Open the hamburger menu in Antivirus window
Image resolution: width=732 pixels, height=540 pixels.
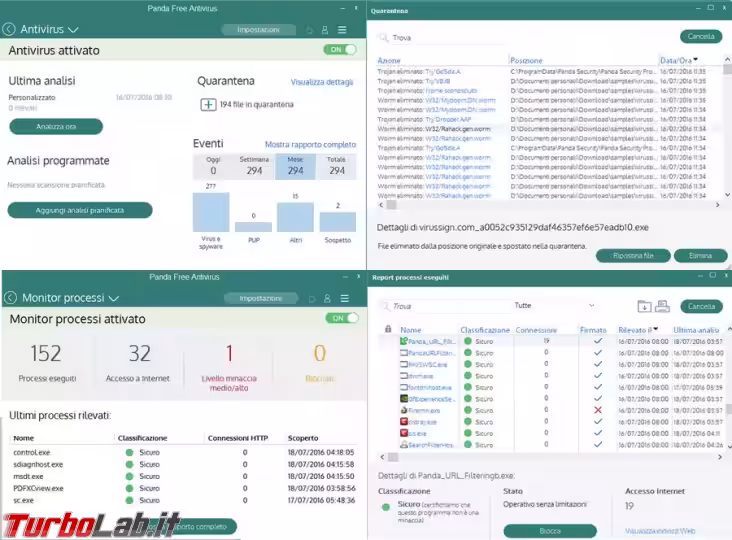coord(343,30)
